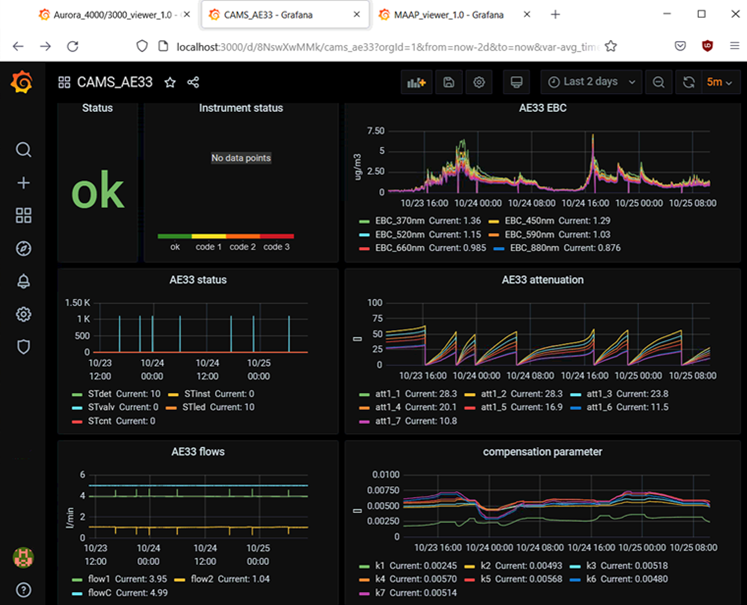747x605 pixels.
Task: Switch to Aurora_4000/3000_viewer tab
Action: pyautogui.click(x=112, y=15)
